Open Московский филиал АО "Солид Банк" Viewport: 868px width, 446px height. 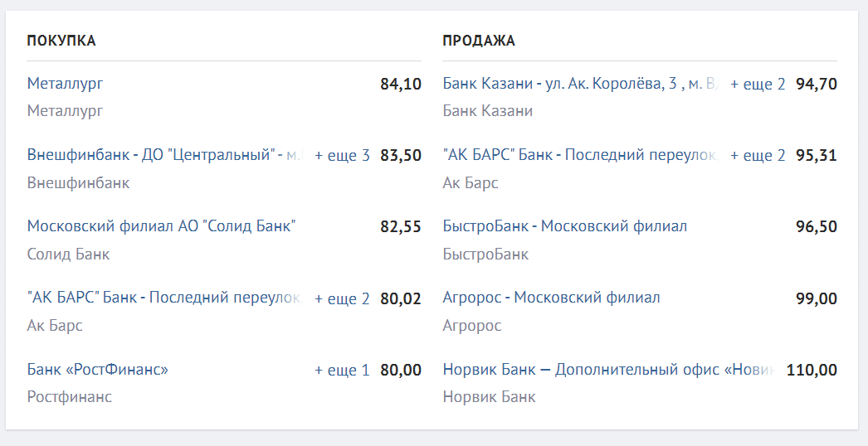[x=161, y=227]
